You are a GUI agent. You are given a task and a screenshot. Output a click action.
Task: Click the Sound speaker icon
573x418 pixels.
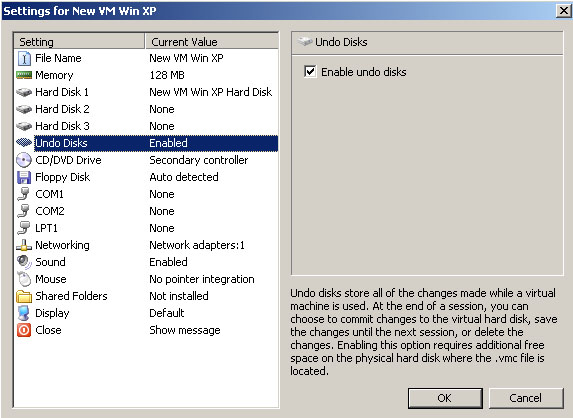(24, 262)
